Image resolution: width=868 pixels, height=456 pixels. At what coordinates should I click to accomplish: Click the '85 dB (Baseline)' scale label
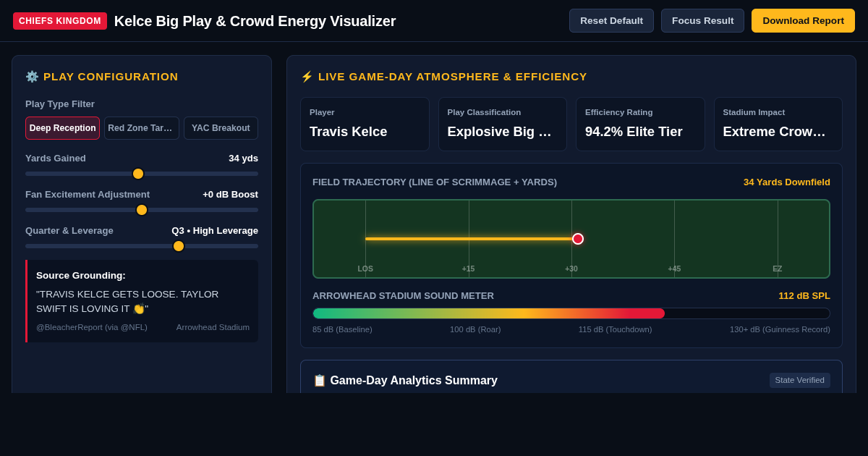click(x=342, y=329)
